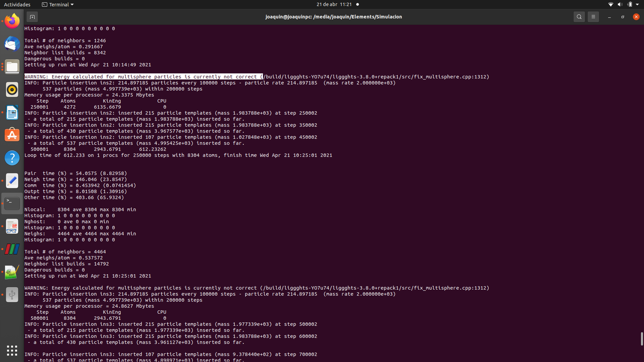
Task: Open the Help question-mark icon in dock
Action: (x=12, y=158)
